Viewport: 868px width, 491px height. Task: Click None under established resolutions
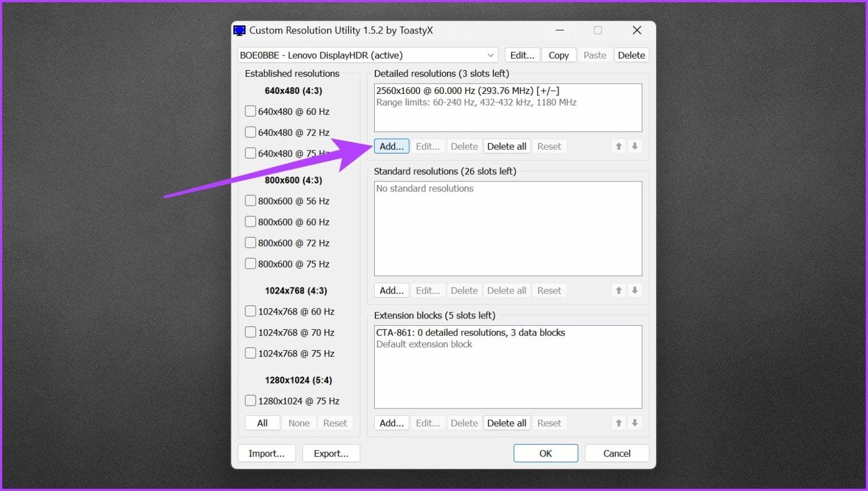pyautogui.click(x=299, y=423)
